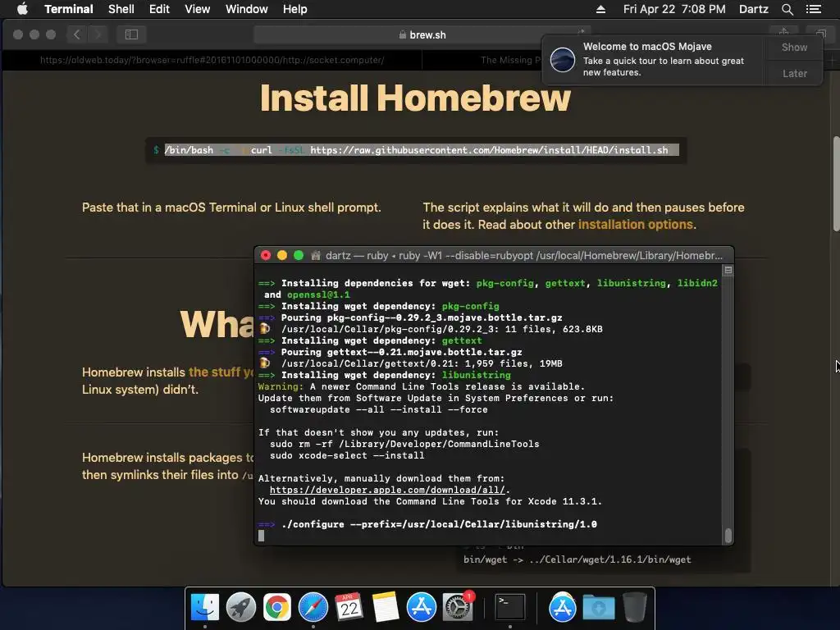
Task: Open Notification Center list icon
Action: pyautogui.click(x=814, y=9)
